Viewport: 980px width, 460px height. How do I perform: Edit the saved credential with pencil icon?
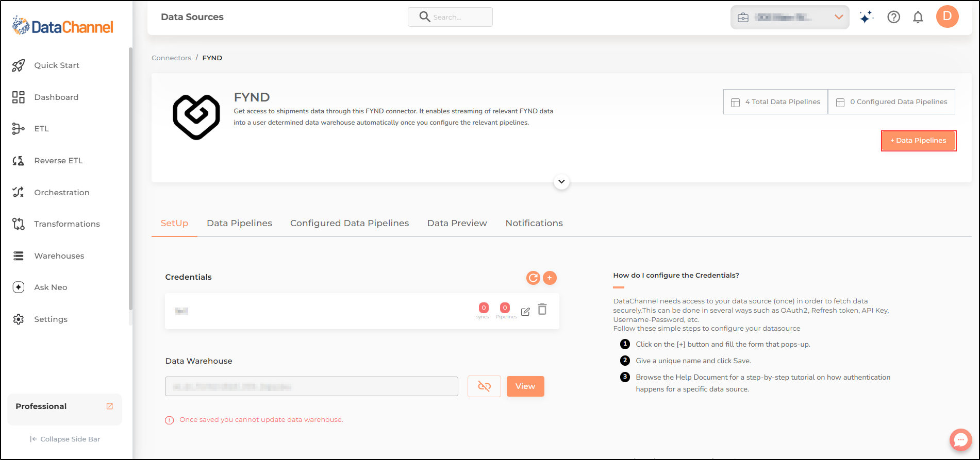pos(525,312)
